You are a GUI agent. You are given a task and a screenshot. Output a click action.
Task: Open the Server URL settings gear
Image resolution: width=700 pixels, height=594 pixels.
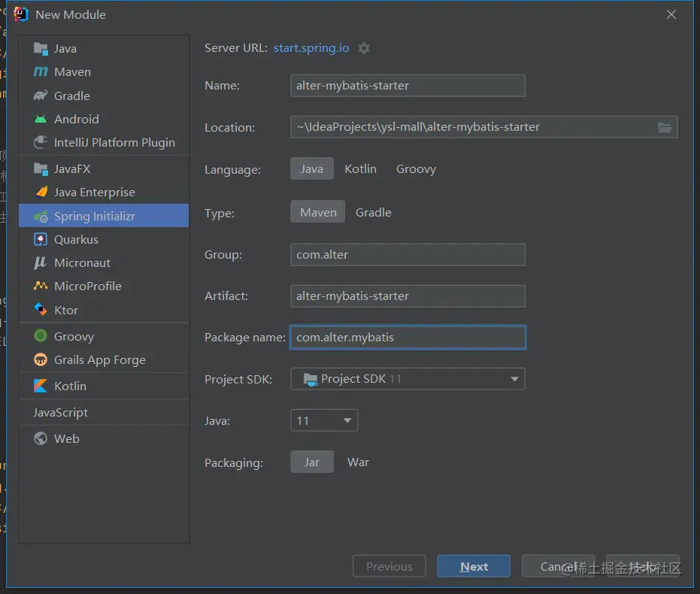[364, 48]
